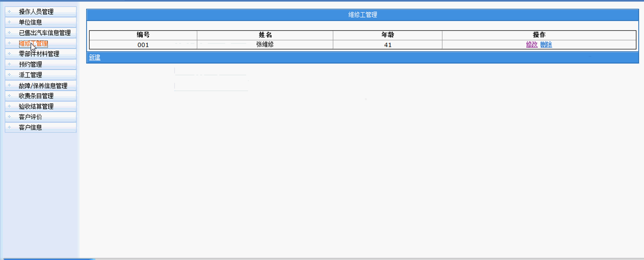Click the plus icon beside 单位信息

9,22
